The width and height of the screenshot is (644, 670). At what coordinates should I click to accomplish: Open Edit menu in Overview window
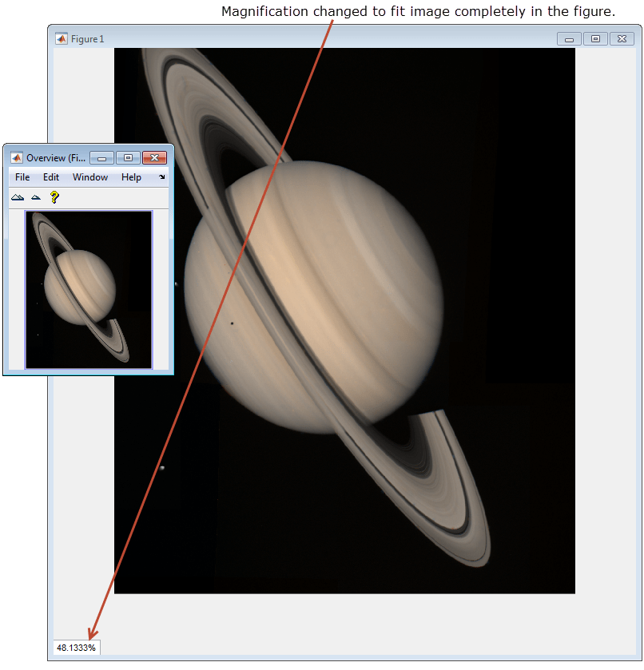51,177
